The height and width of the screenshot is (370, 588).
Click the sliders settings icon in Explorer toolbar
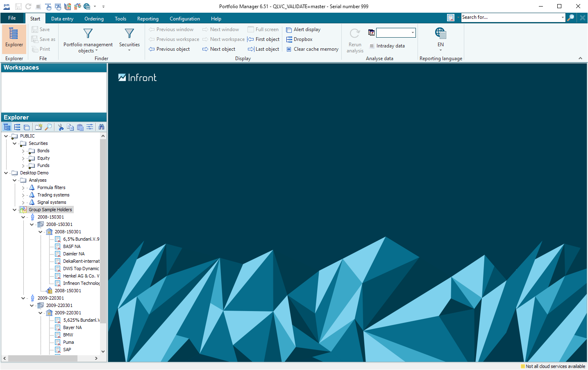coord(90,127)
